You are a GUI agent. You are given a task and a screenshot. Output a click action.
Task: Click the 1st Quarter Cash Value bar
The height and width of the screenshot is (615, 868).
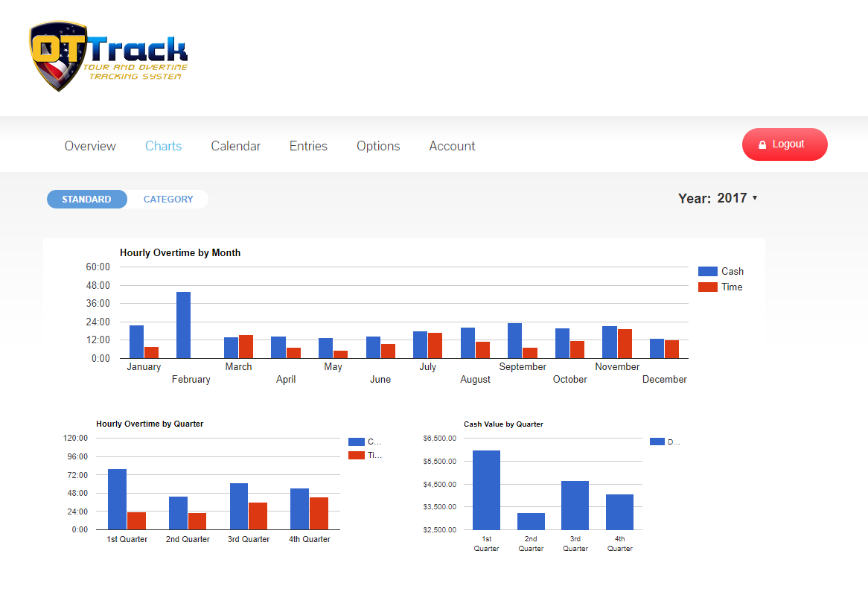[486, 490]
